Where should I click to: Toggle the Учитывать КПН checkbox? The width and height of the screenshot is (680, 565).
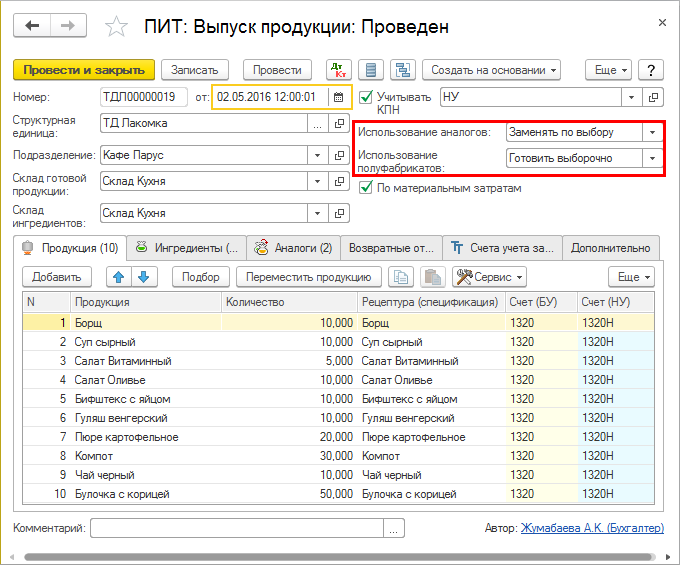tap(366, 97)
